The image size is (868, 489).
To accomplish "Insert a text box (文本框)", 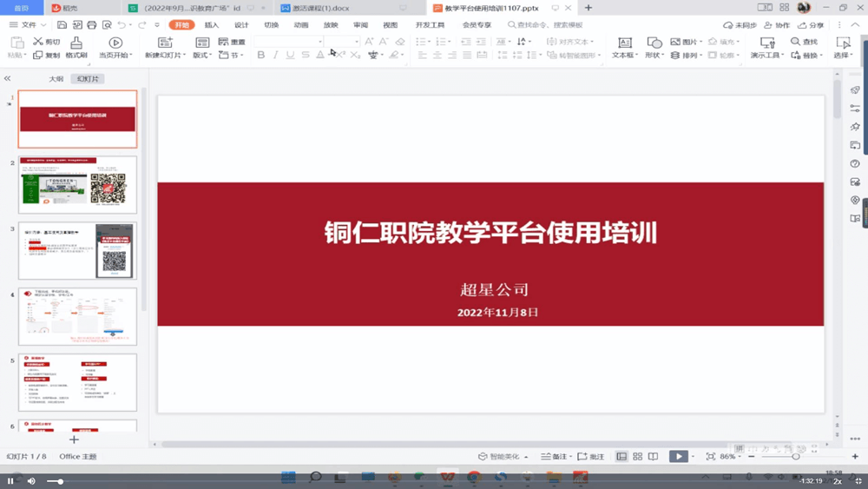I will (x=624, y=48).
